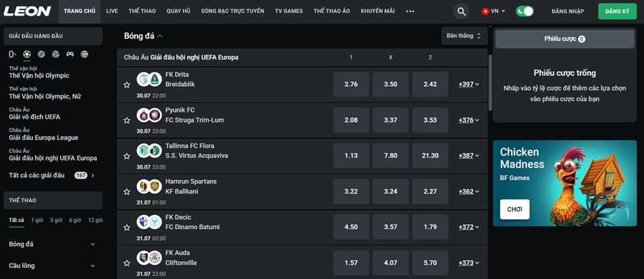Click the LEON logo

point(27,12)
